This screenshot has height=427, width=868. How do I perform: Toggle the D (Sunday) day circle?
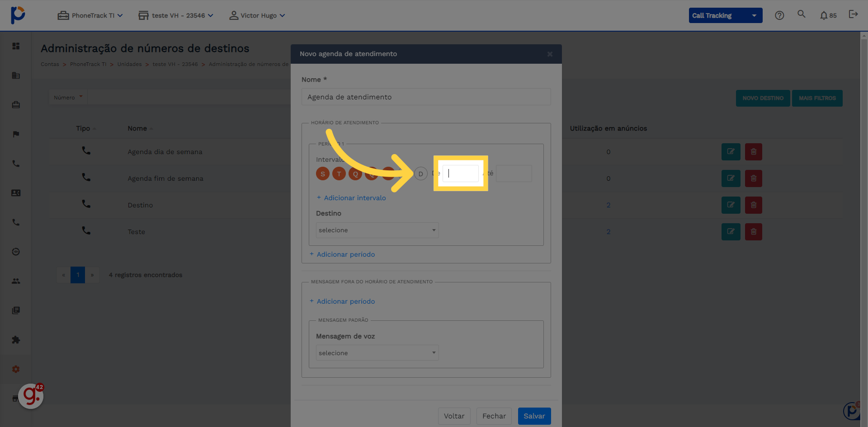tap(420, 174)
